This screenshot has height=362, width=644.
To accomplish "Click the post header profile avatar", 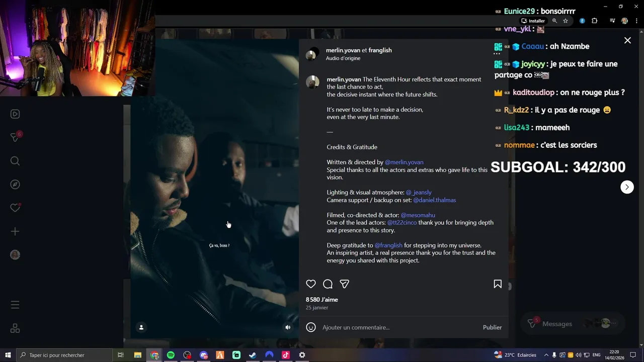I will (x=312, y=54).
